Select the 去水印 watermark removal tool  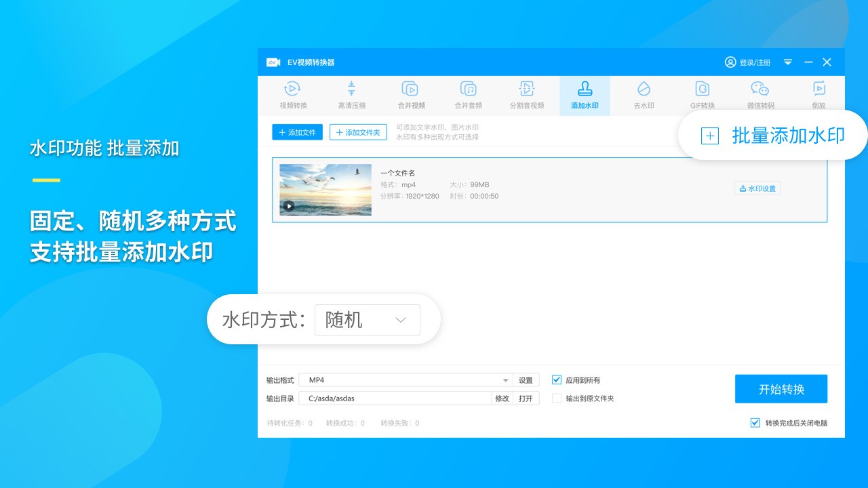pyautogui.click(x=643, y=95)
